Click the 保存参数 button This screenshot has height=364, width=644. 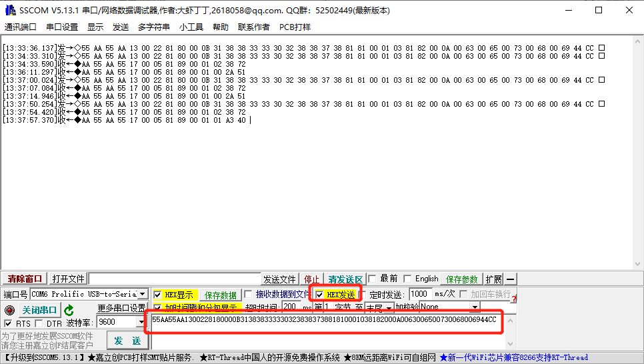click(x=461, y=279)
